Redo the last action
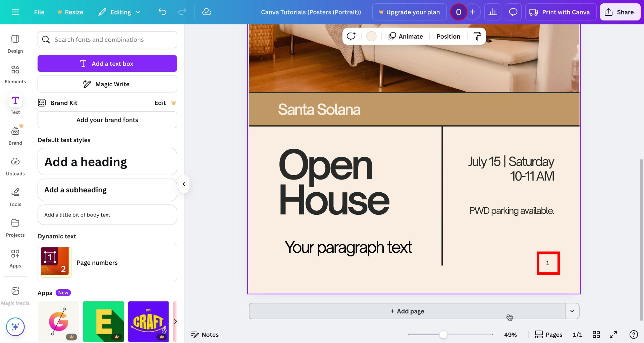This screenshot has width=644, height=343. tap(182, 12)
